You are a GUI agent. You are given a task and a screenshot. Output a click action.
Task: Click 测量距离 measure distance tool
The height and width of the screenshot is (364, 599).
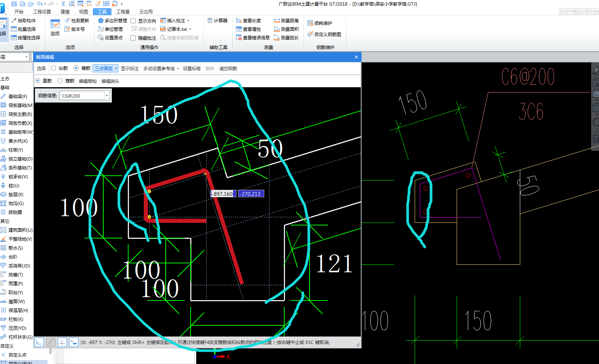point(286,20)
